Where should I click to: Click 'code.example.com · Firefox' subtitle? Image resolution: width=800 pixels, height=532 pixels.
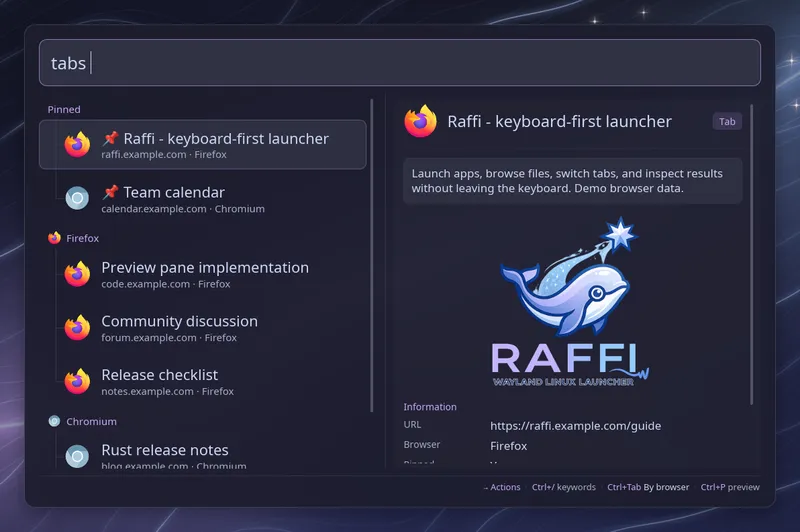point(165,284)
